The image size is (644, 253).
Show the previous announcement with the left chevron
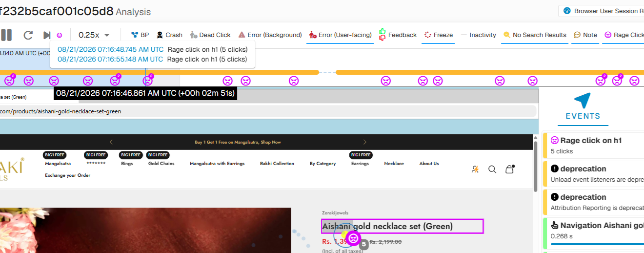point(111,142)
